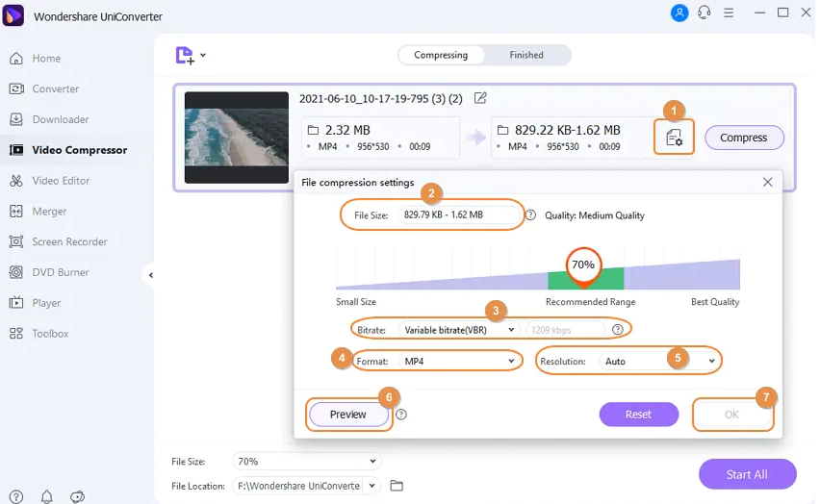Open Screen Recorder in sidebar
Image resolution: width=820 pixels, height=504 pixels.
68,241
